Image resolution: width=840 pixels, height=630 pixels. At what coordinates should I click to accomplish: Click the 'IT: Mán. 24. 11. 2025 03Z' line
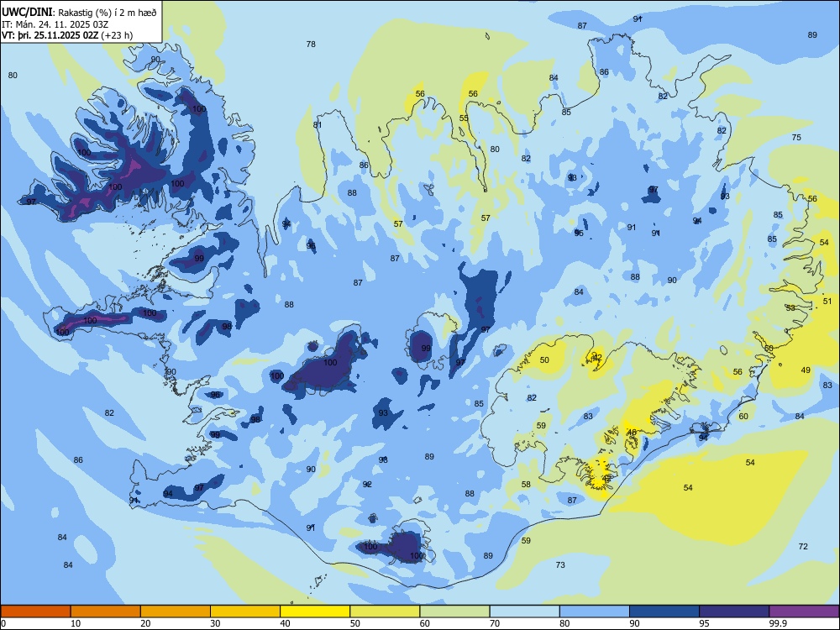coord(54,24)
